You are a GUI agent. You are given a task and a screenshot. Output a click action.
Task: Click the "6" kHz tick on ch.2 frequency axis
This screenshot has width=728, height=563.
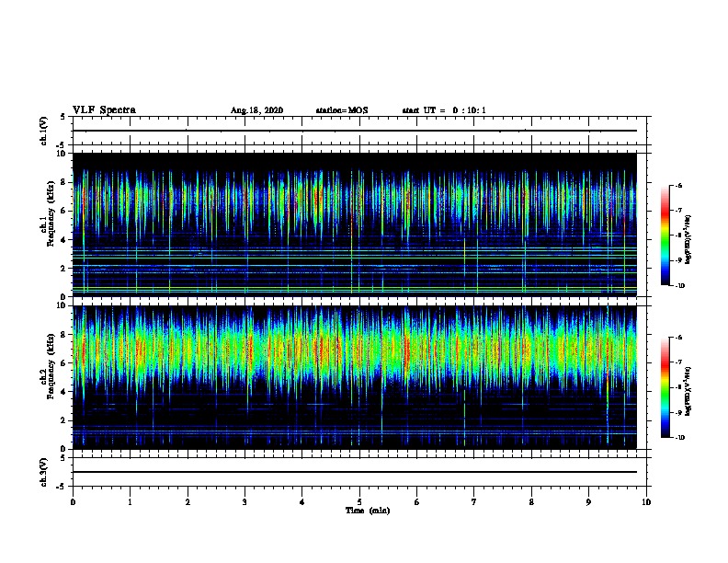(64, 363)
